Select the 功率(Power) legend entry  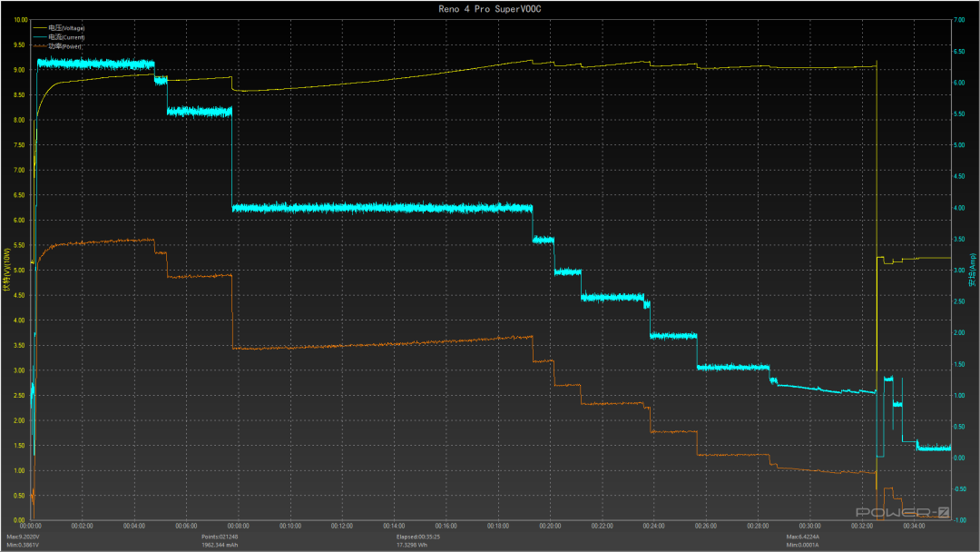pos(57,46)
